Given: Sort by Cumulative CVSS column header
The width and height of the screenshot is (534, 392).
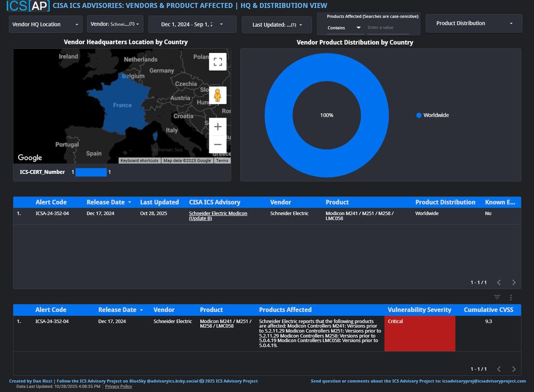Looking at the screenshot, I should [489, 310].
